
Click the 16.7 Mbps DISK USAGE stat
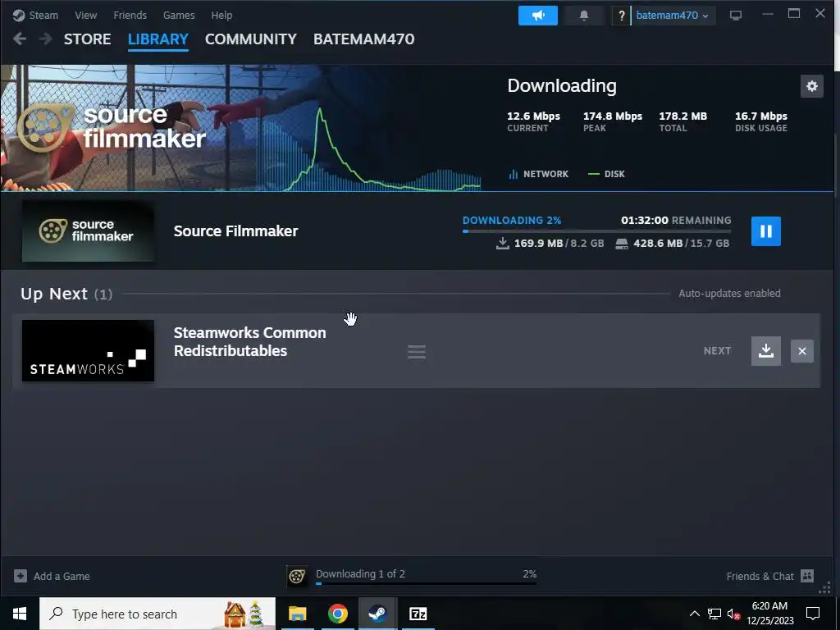(x=761, y=121)
